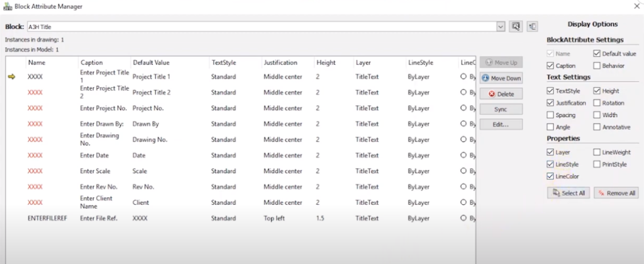Click Select All in Display Options

click(x=568, y=193)
